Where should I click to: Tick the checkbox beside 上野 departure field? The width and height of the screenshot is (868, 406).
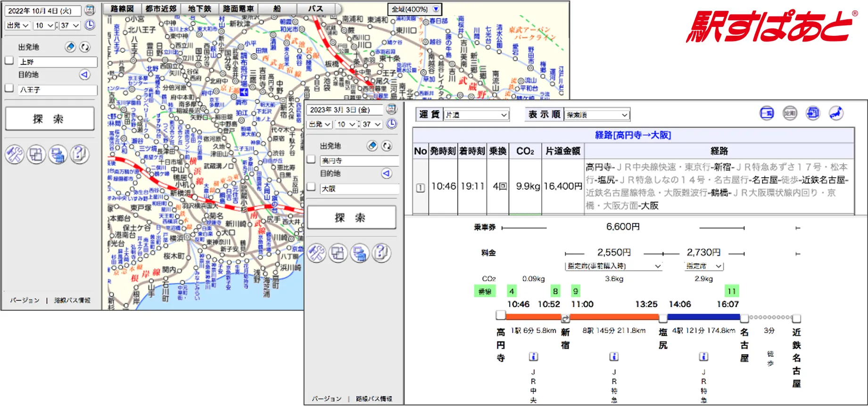(x=9, y=61)
